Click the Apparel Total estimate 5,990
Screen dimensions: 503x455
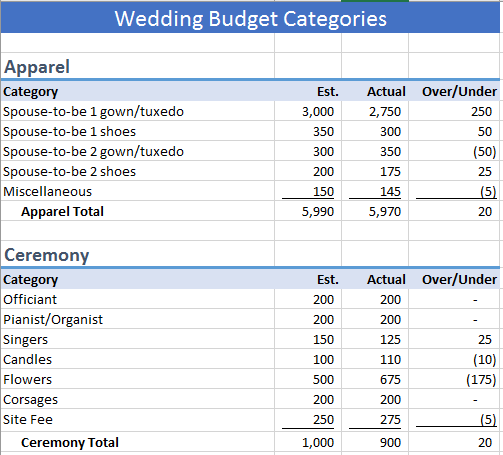tap(308, 211)
